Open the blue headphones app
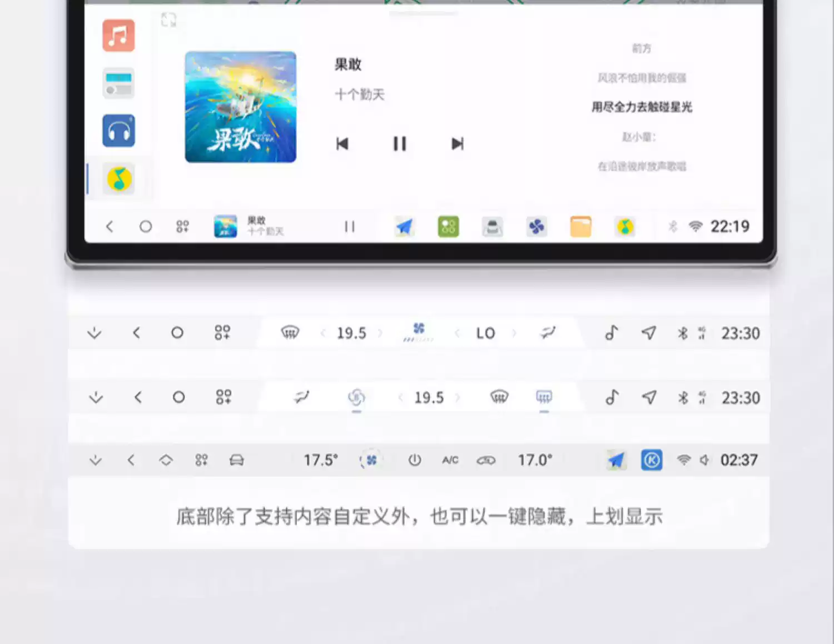Screen dimensions: 834x644 [x=118, y=131]
